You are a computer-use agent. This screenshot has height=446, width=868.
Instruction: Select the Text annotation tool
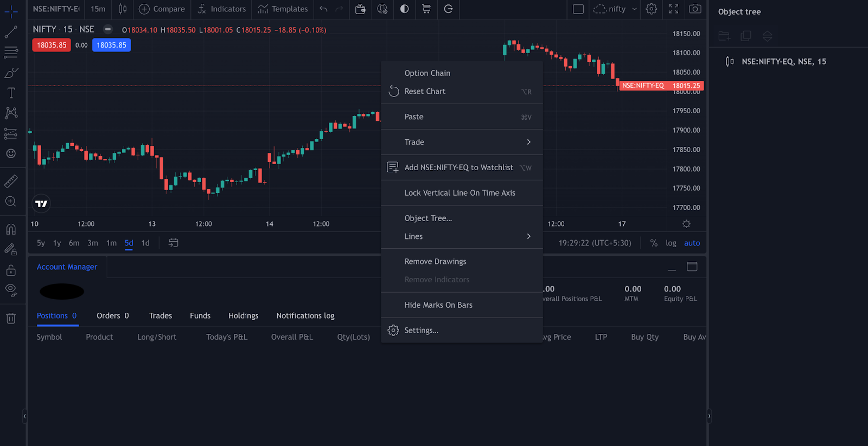click(x=11, y=93)
